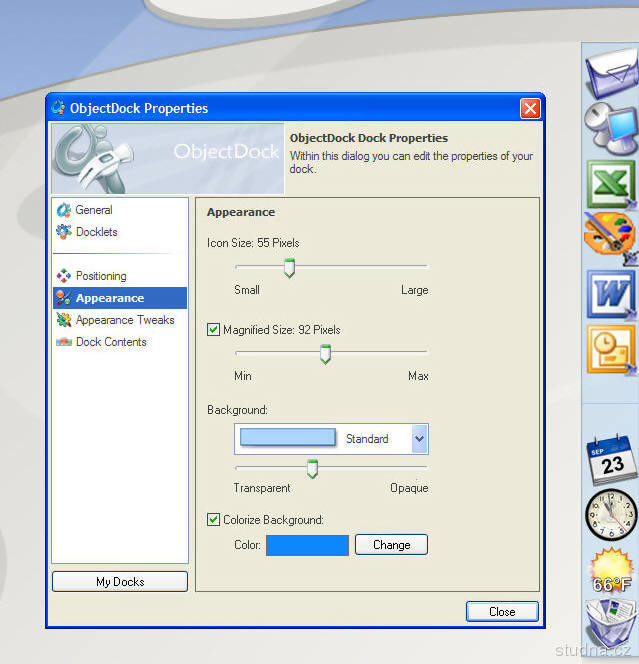Click the analog clock docklet

611,514
